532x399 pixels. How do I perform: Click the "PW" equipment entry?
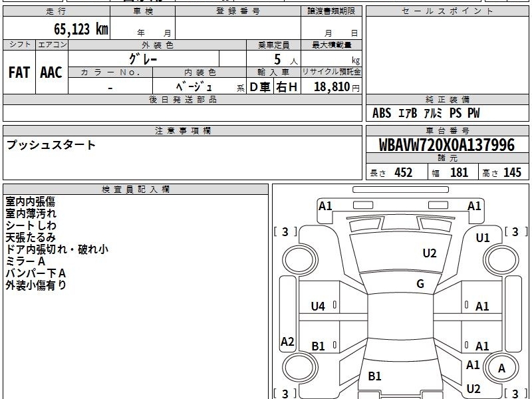[x=473, y=113]
